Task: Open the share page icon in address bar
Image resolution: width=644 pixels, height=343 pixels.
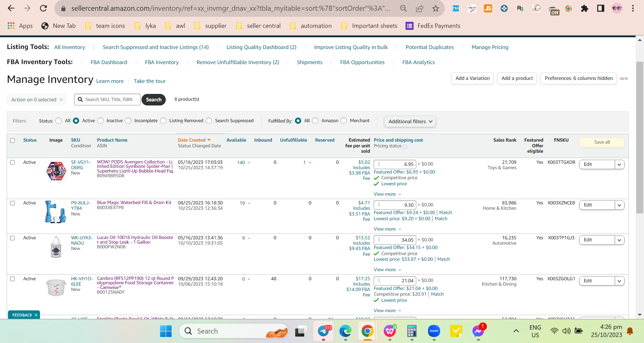Action: point(420,8)
